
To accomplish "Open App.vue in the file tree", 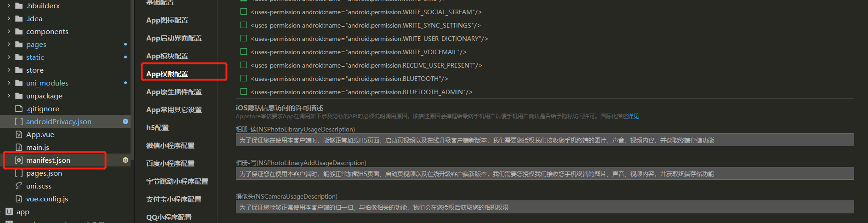I will 40,134.
